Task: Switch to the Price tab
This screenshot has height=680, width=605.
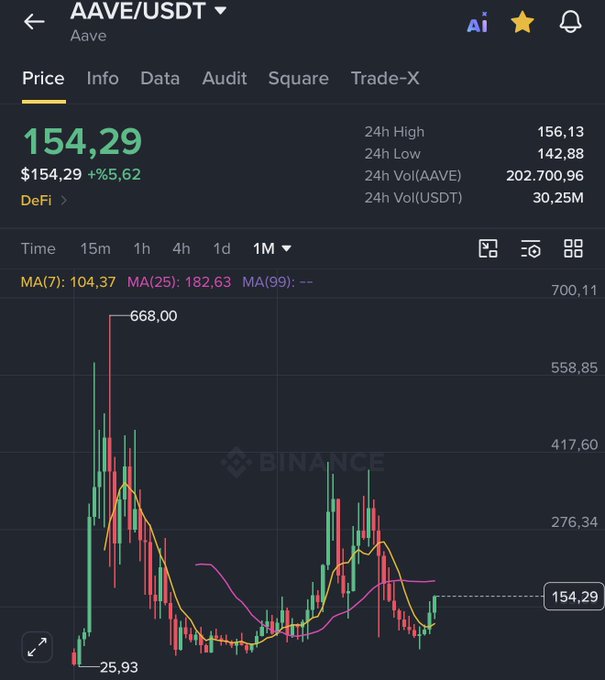Action: 43,78
